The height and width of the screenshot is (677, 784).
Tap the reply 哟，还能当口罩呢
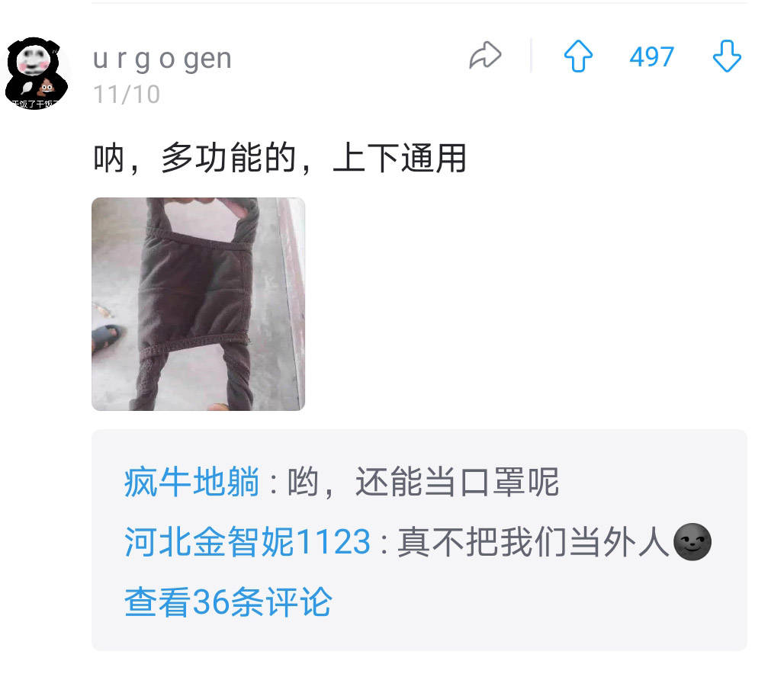pos(423,482)
